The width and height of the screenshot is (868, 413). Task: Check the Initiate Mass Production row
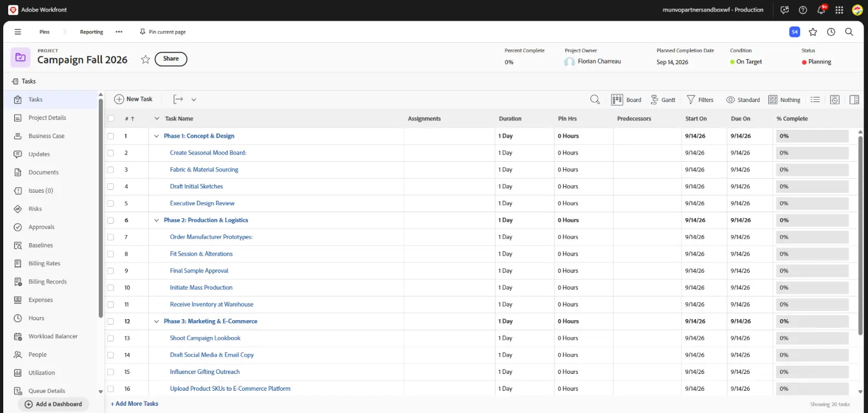[x=111, y=288]
